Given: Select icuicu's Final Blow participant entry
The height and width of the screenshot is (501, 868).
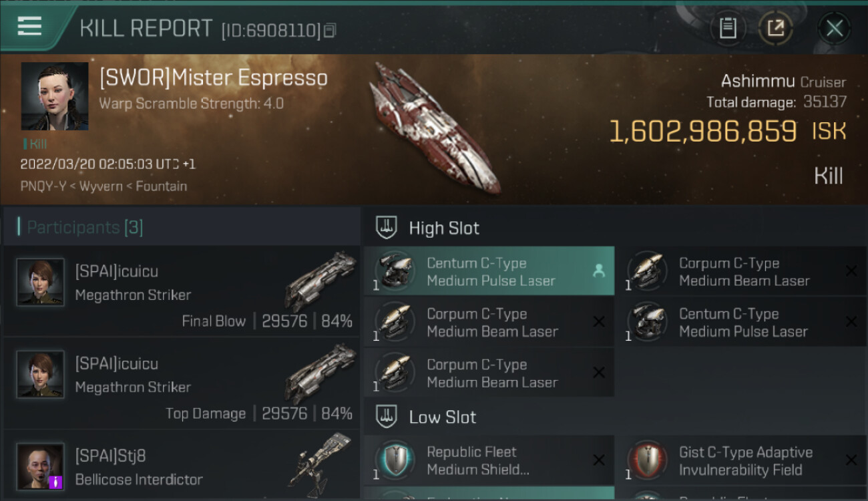Looking at the screenshot, I should click(x=182, y=291).
